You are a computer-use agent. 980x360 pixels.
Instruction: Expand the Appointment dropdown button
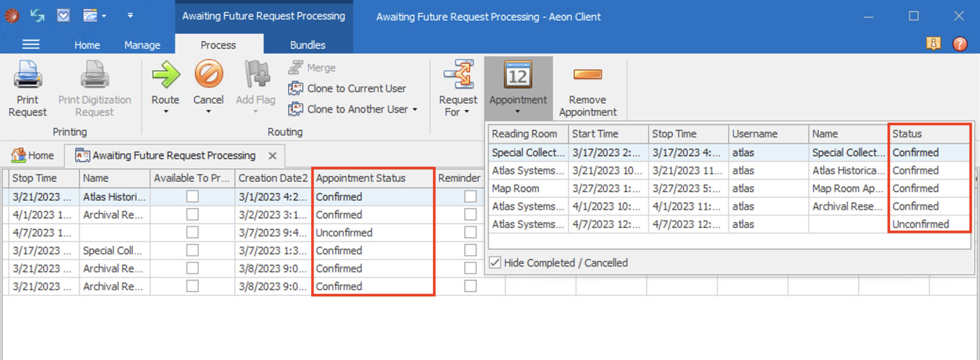pyautogui.click(x=518, y=111)
